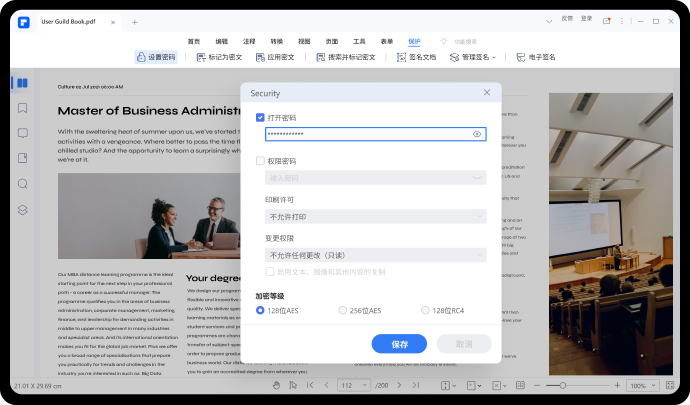Expand the 印刷许可 dropdown
This screenshot has width=690, height=405.
point(375,216)
